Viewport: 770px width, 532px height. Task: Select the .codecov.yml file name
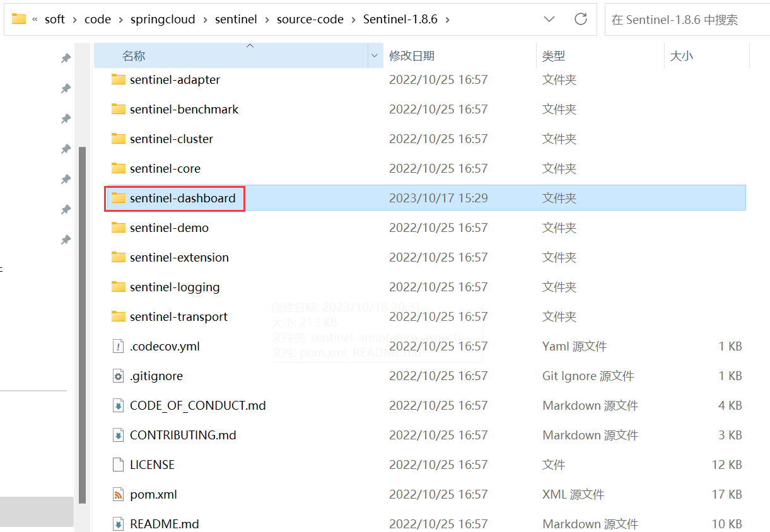[165, 346]
